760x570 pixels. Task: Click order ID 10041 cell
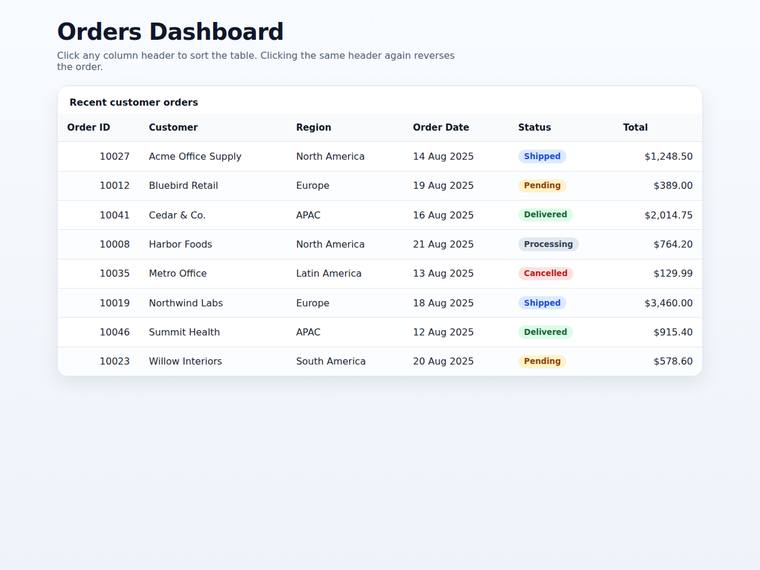click(98, 215)
